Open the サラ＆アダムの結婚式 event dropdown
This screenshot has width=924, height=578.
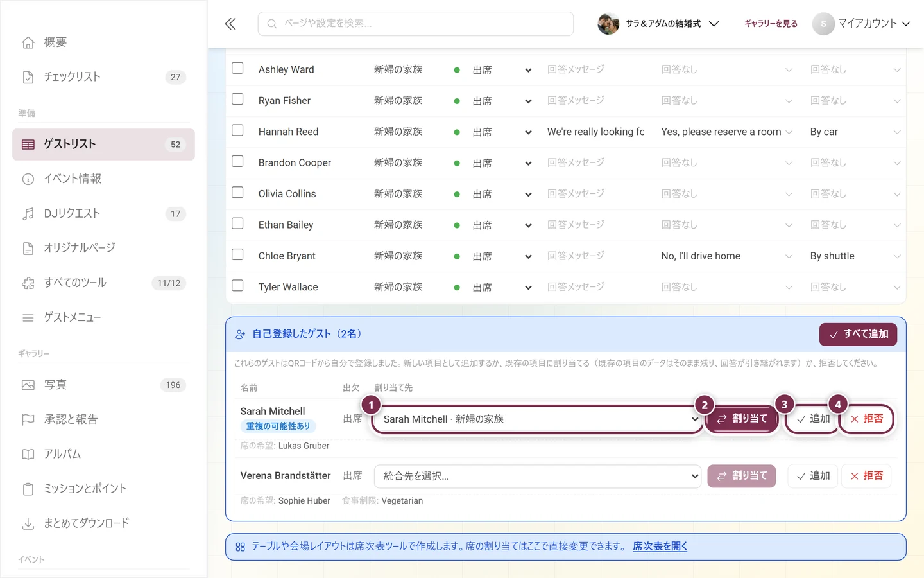pyautogui.click(x=658, y=24)
